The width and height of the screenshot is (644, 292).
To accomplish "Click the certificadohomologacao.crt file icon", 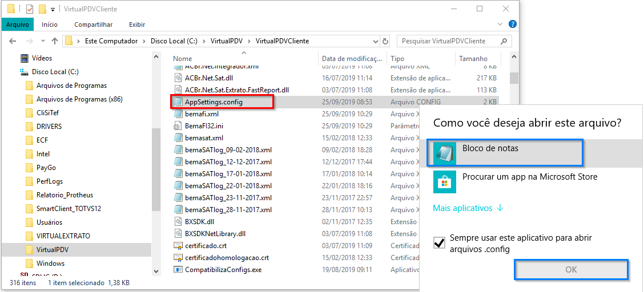I will (178, 258).
